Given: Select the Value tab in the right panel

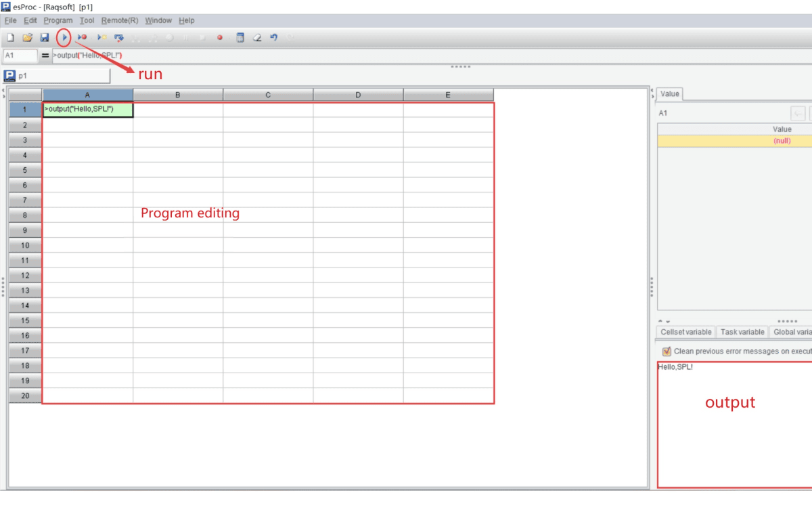Looking at the screenshot, I should pyautogui.click(x=670, y=94).
